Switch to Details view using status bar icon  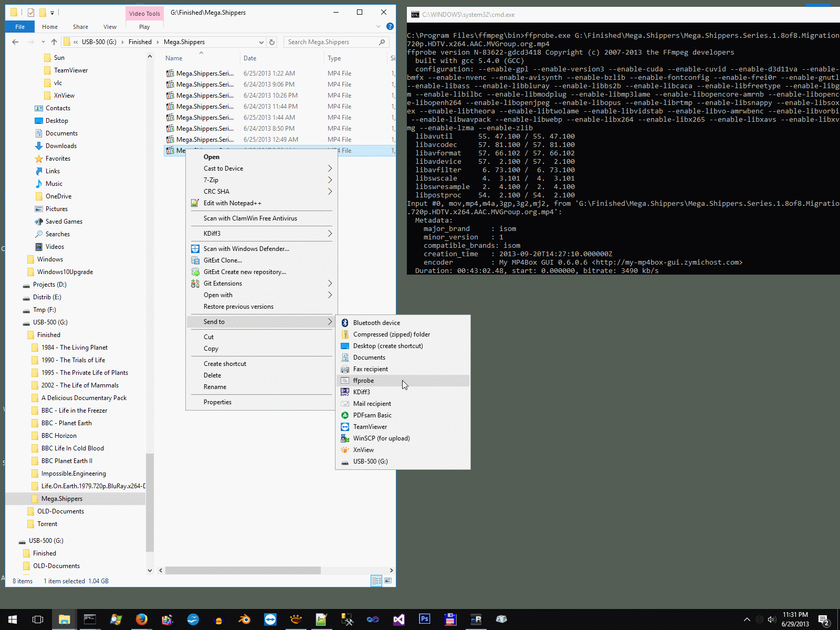(x=376, y=581)
